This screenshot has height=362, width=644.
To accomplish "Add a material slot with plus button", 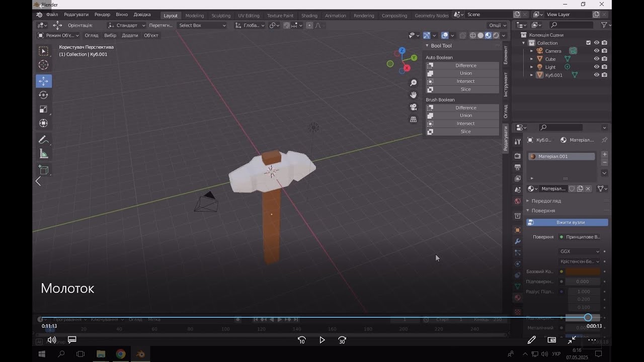I will pyautogui.click(x=604, y=154).
